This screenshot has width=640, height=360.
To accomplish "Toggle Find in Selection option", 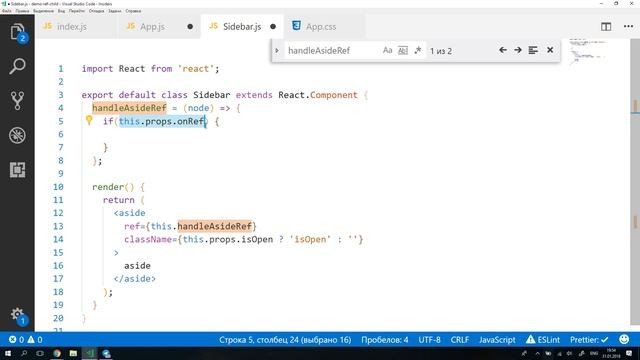I will [533, 50].
